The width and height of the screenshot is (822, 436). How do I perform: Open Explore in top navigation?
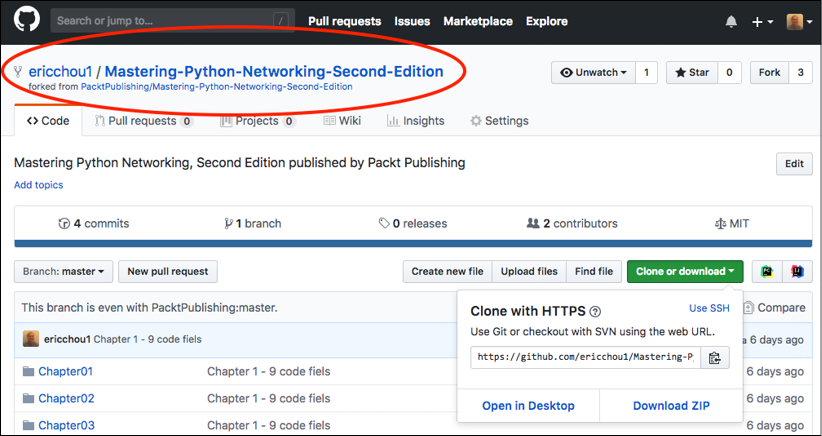click(547, 21)
